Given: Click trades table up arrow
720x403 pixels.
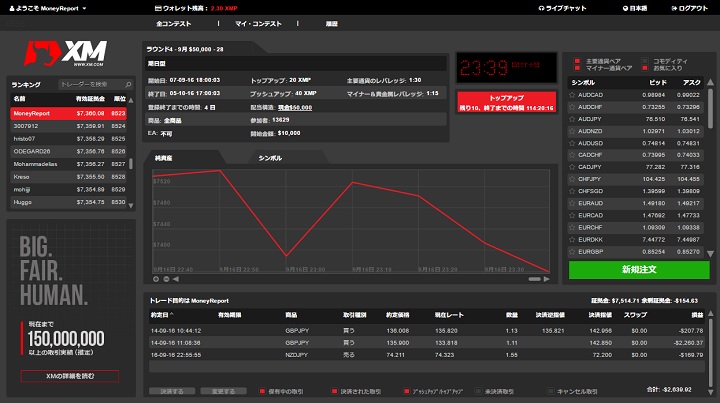Looking at the screenshot, I should click(x=711, y=313).
